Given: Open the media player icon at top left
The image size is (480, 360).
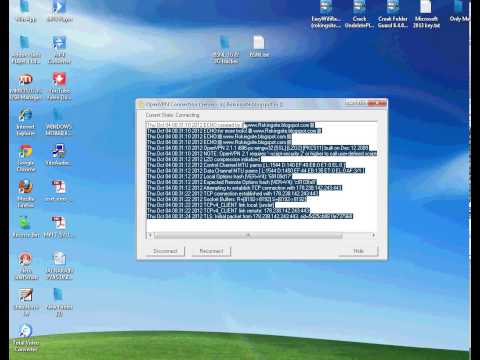Looking at the screenshot, I should [59, 11].
